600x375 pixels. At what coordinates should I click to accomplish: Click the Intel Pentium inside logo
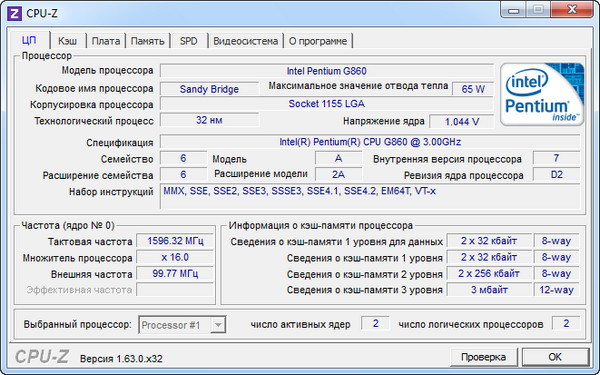tap(542, 94)
